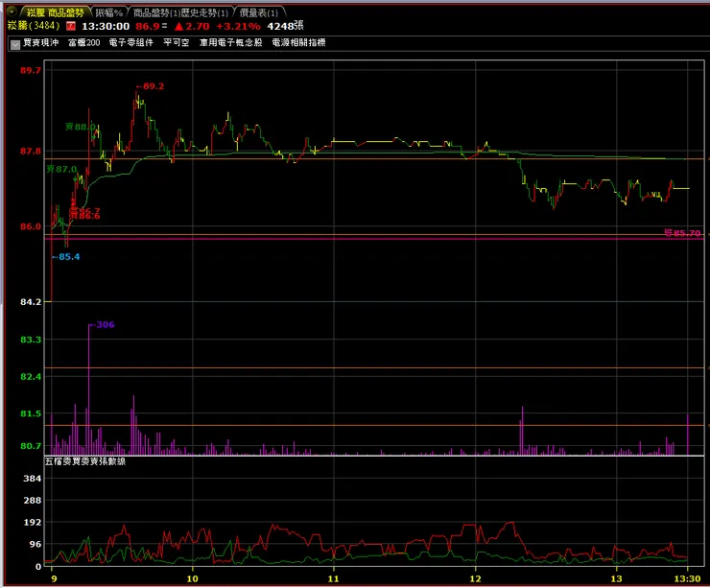Click the 80.7 price axis label

31,446
